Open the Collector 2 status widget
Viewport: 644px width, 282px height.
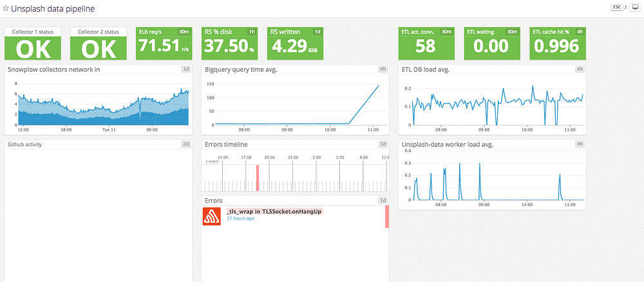click(x=99, y=44)
